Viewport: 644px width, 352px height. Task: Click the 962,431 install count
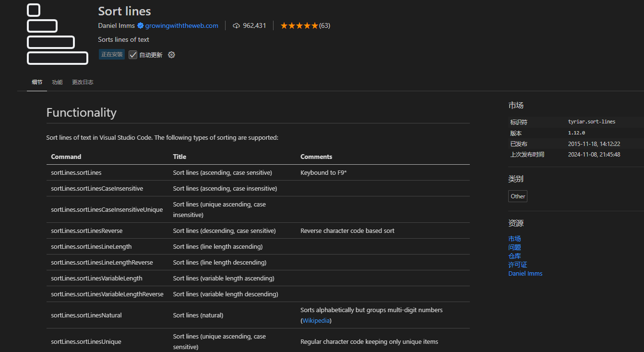(254, 25)
